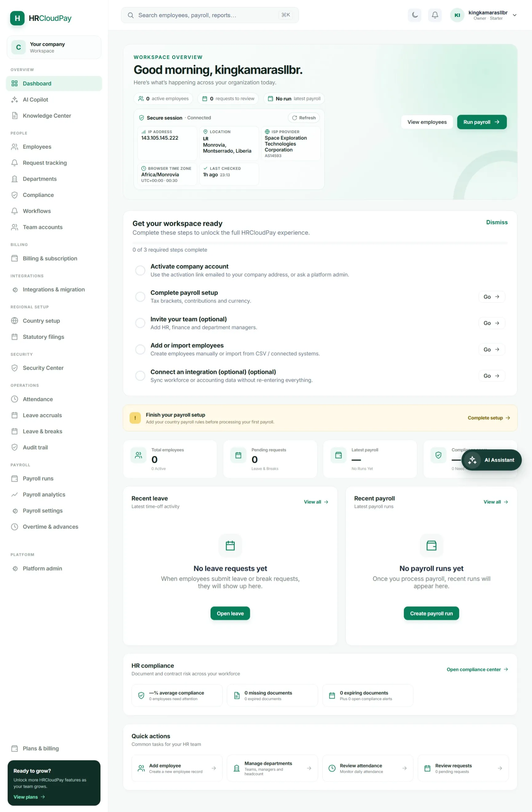Check the Invite your team step circle
532x812 pixels.
140,323
